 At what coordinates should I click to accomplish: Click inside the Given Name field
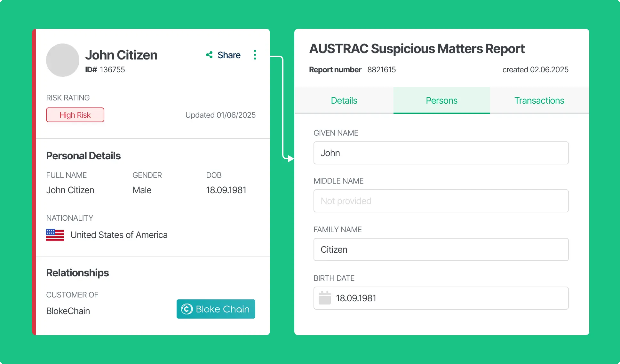[x=441, y=153]
